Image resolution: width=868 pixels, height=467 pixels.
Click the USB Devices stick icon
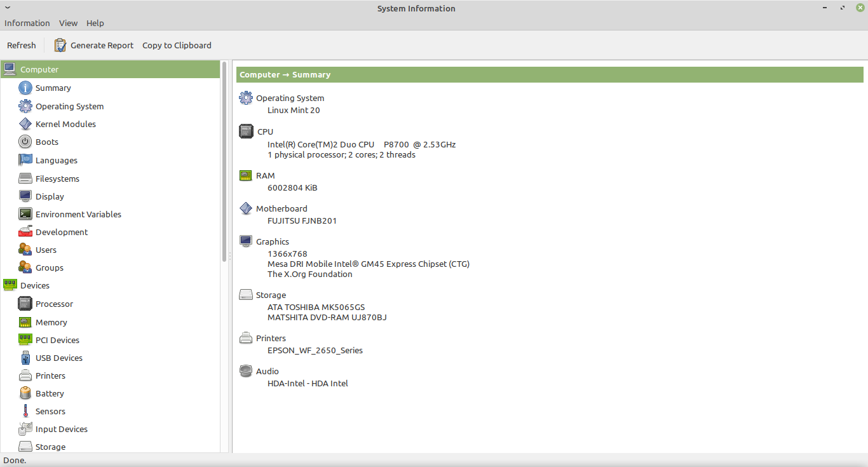coord(25,358)
